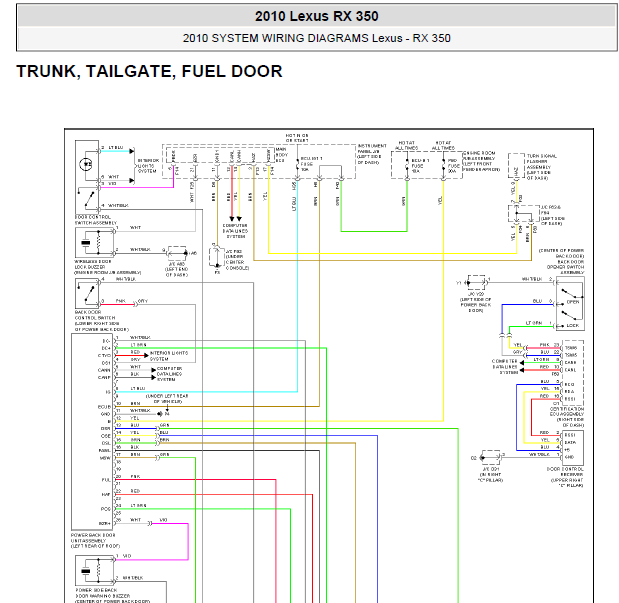This screenshot has height=603, width=619.
Task: Click the "ENGINE ROOM J/B ASSEMBLY" label
Action: (x=482, y=161)
